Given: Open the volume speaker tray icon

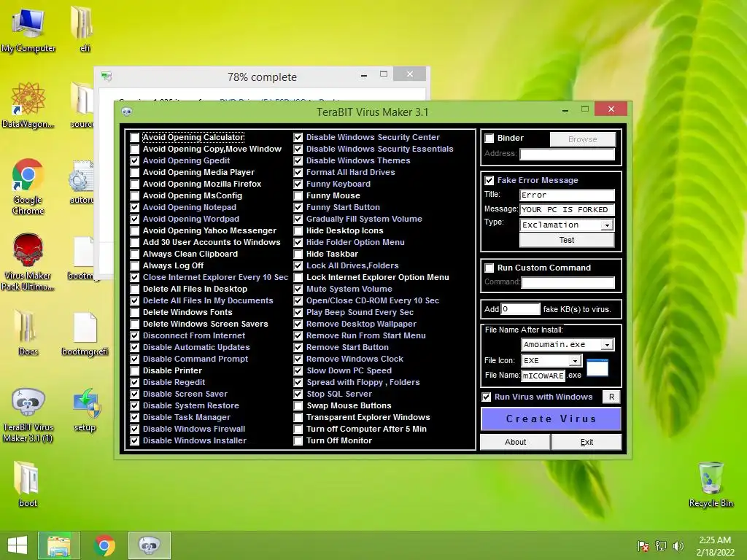Looking at the screenshot, I should (678, 546).
